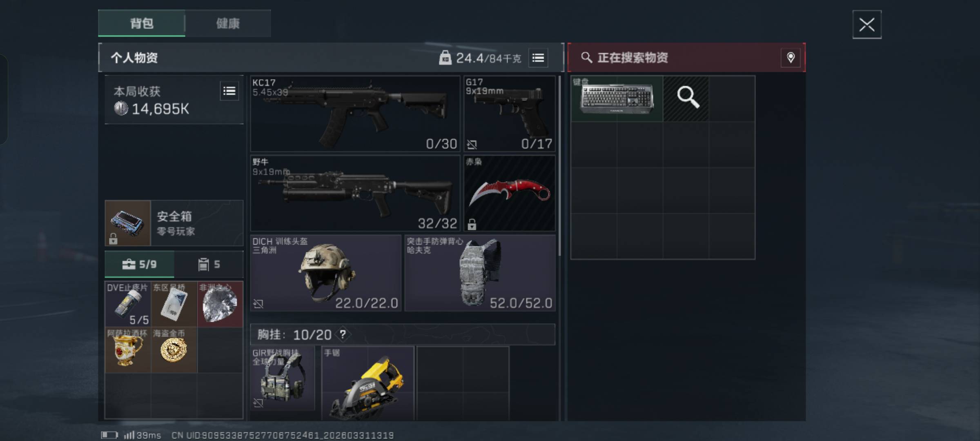The width and height of the screenshot is (980, 441).
Task: Select the backpack 5/9 storage tab
Action: (140, 265)
